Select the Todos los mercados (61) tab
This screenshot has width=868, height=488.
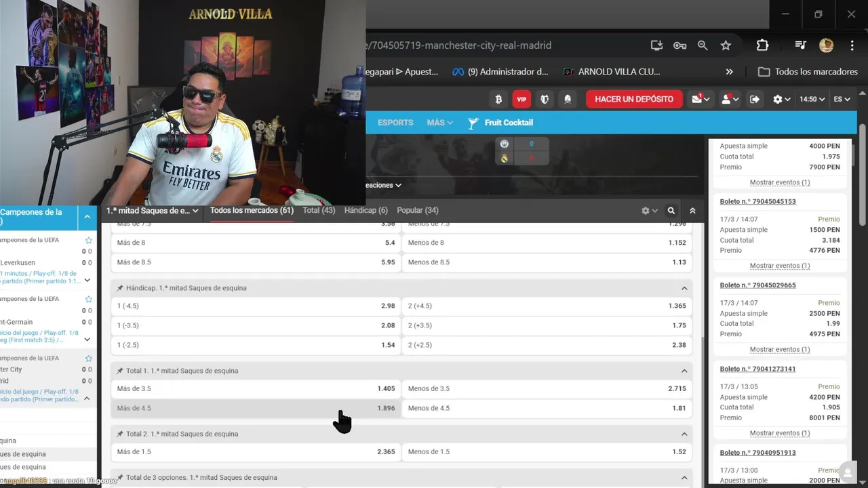pyautogui.click(x=252, y=210)
